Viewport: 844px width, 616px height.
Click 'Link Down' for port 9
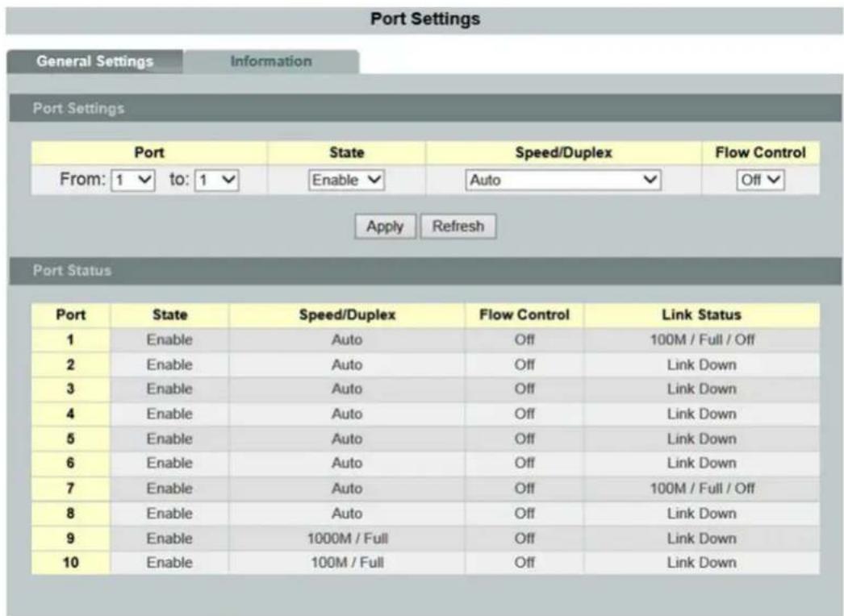[x=702, y=538]
